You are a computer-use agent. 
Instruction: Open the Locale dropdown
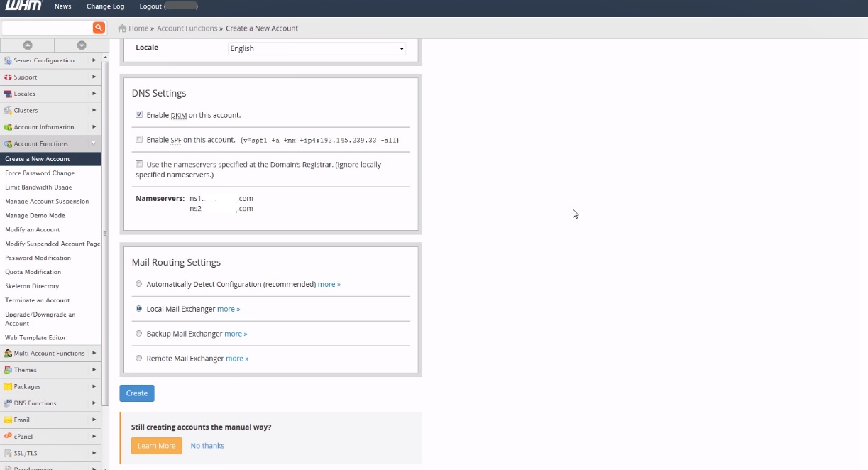[317, 49]
